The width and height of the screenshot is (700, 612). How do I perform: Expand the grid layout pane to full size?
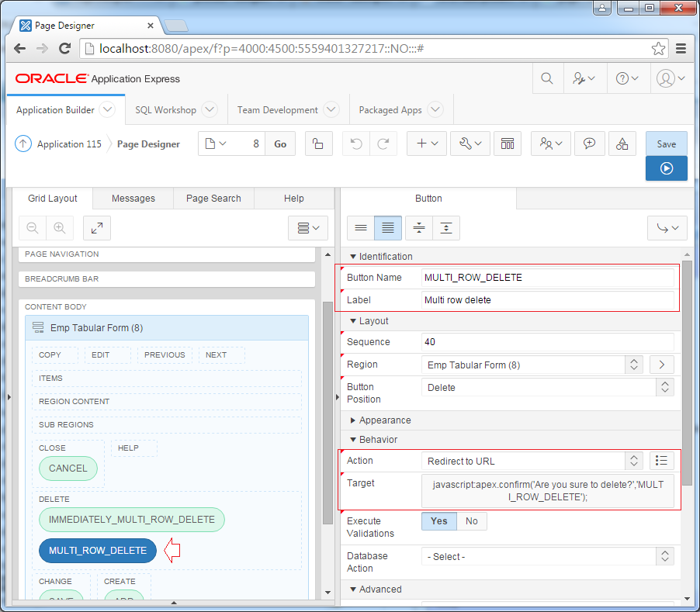[x=97, y=228]
